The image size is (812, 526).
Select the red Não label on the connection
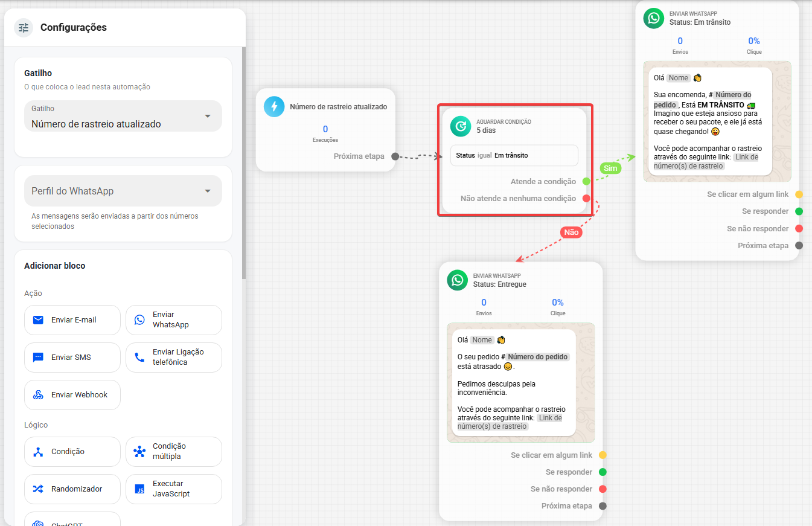571,232
